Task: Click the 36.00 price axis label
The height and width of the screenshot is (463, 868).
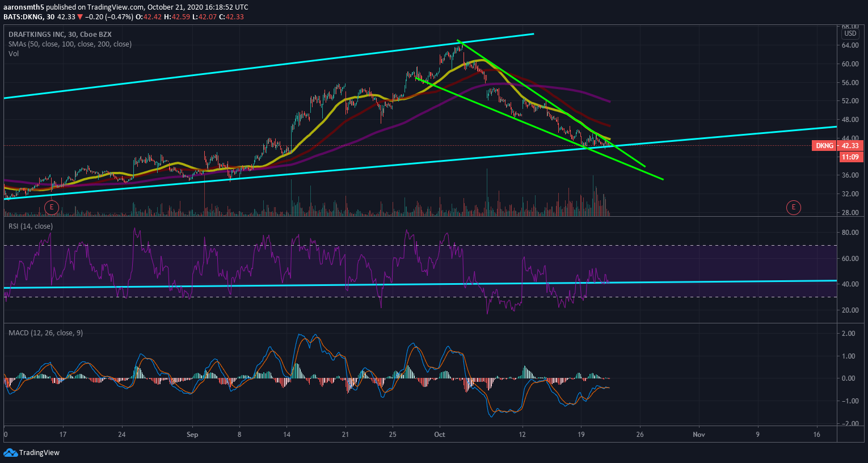Action: click(850, 175)
